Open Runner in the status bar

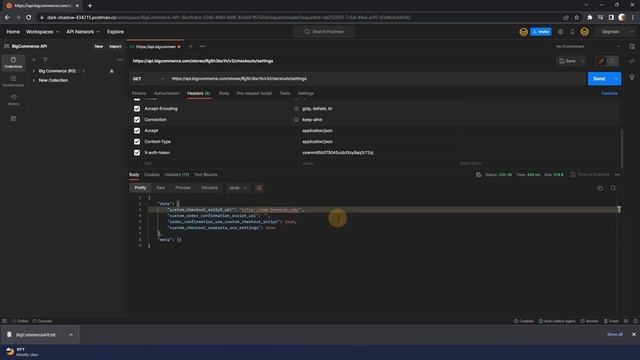589,321
